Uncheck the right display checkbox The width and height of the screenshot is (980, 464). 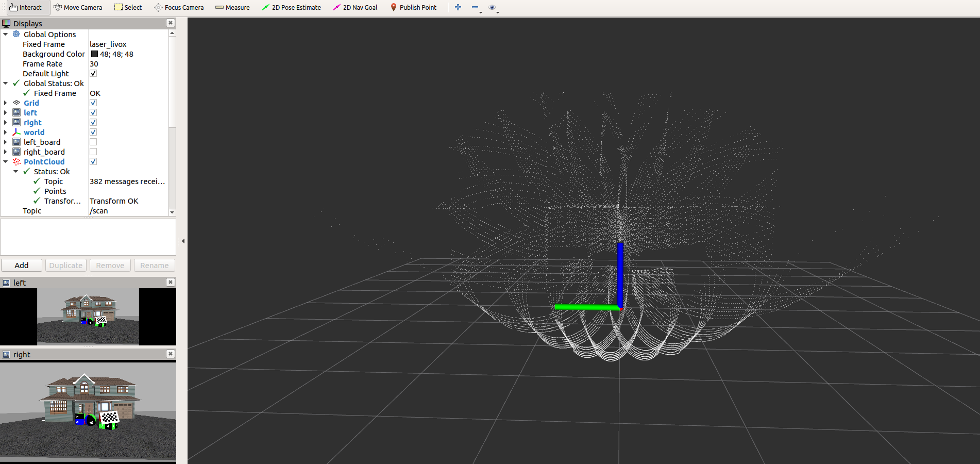(x=93, y=122)
